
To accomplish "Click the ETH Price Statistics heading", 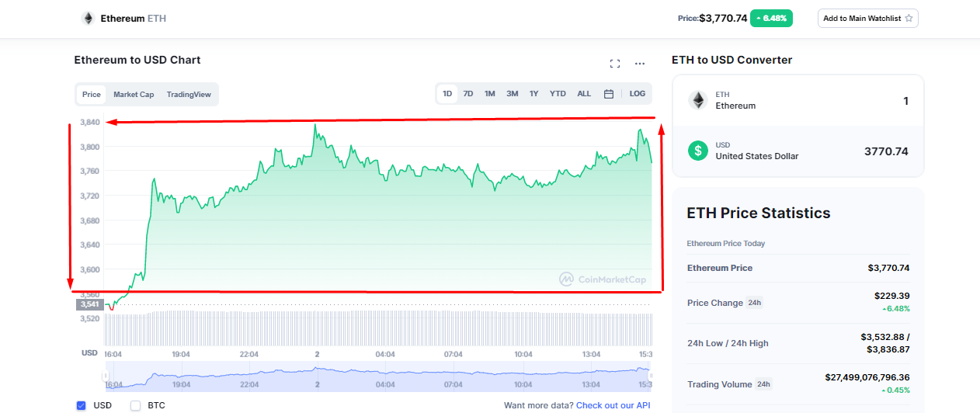I will 759,213.
